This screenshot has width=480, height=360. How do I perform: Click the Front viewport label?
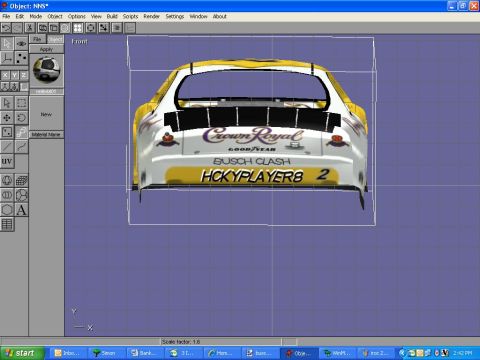(x=79, y=42)
